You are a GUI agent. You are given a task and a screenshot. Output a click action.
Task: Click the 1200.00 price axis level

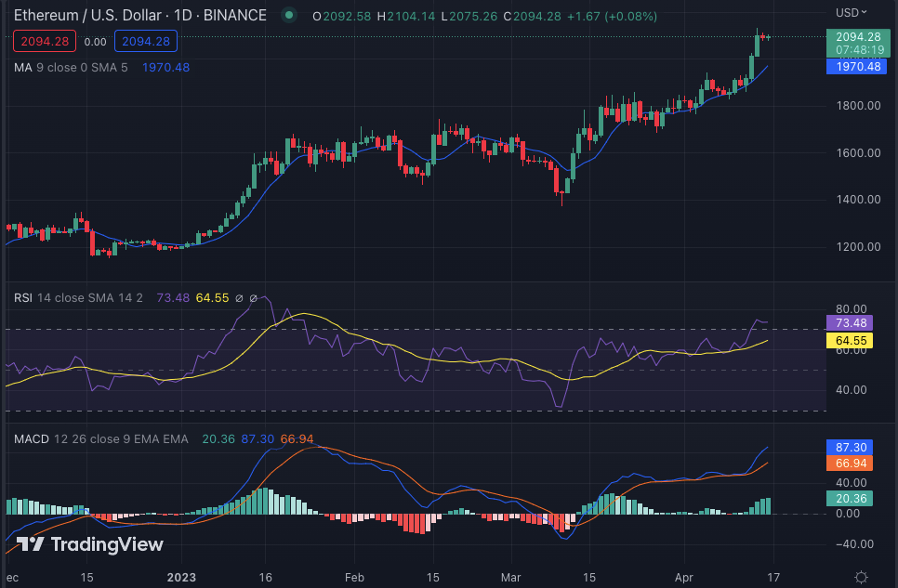(x=858, y=247)
